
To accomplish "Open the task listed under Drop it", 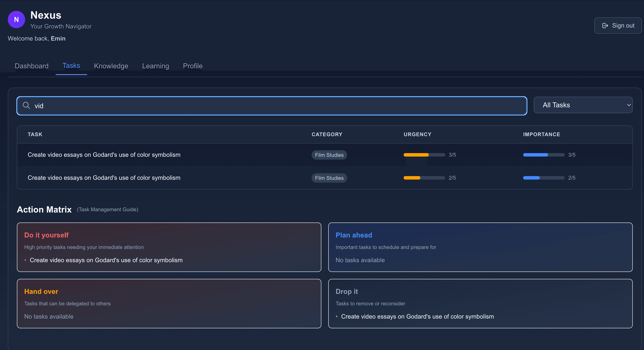I will click(417, 316).
